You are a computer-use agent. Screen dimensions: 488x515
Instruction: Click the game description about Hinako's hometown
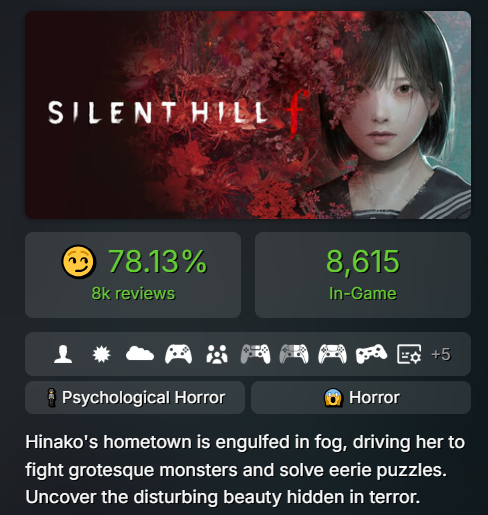245,469
